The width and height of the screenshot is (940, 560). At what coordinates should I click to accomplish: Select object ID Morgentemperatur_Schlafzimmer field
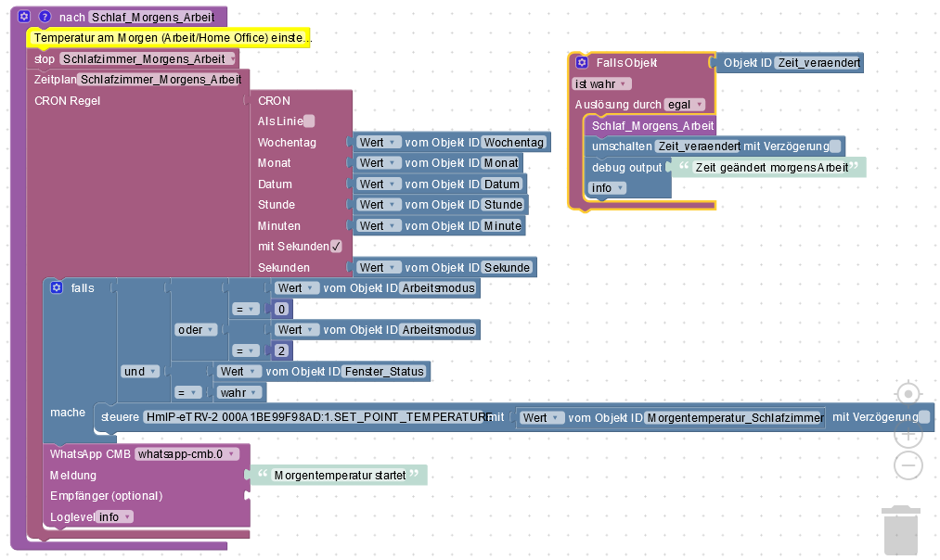click(x=735, y=417)
